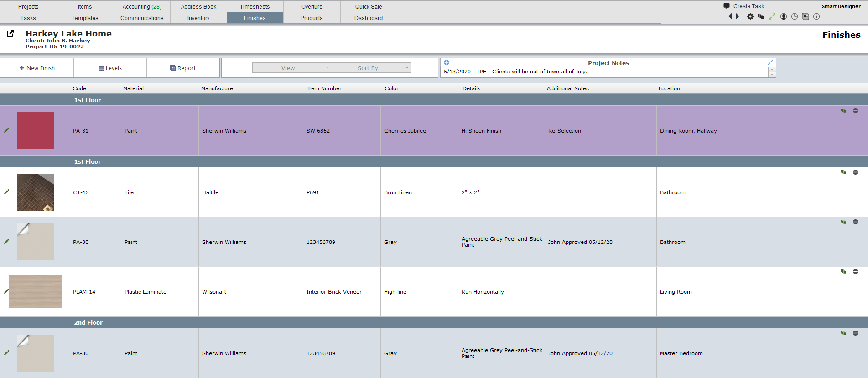The height and width of the screenshot is (378, 868).
Task: Switch to the Communications tab
Action: (x=142, y=18)
